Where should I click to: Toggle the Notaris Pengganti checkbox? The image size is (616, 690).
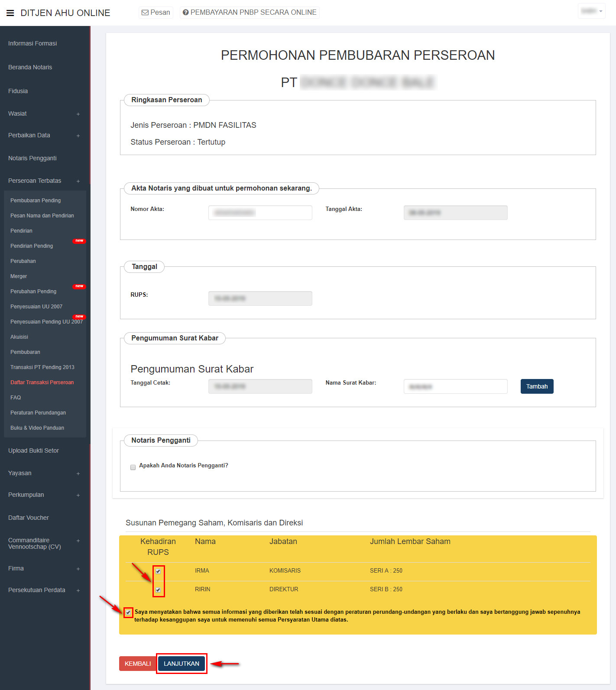click(x=133, y=467)
